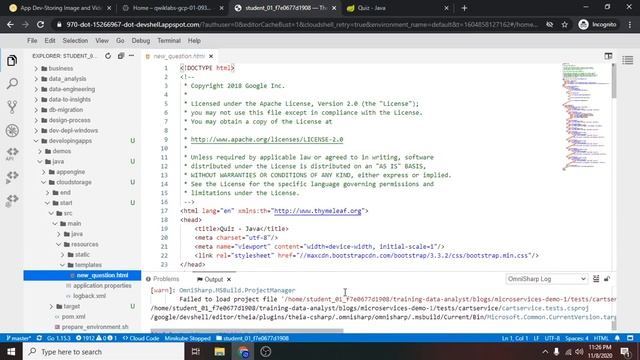The width and height of the screenshot is (640, 360).
Task: Open the Debug menu
Action: click(x=141, y=40)
